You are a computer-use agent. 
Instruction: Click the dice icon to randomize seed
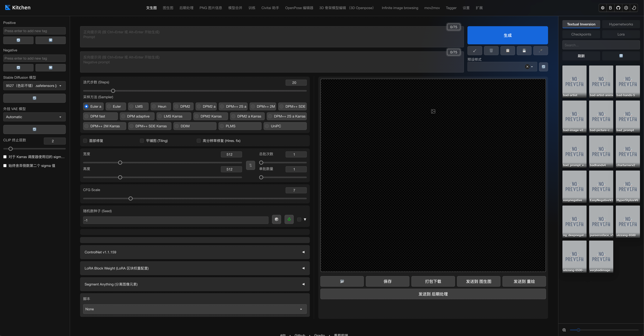pos(276,219)
